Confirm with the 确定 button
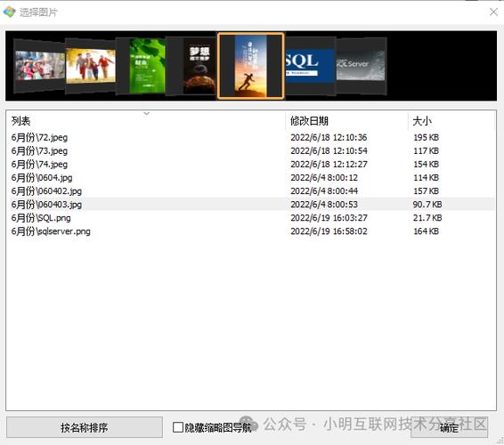504x445 pixels. (x=449, y=427)
